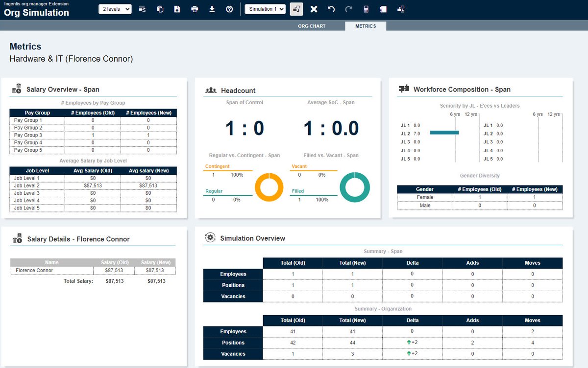
Task: Click the undo arrow icon
Action: click(x=331, y=9)
